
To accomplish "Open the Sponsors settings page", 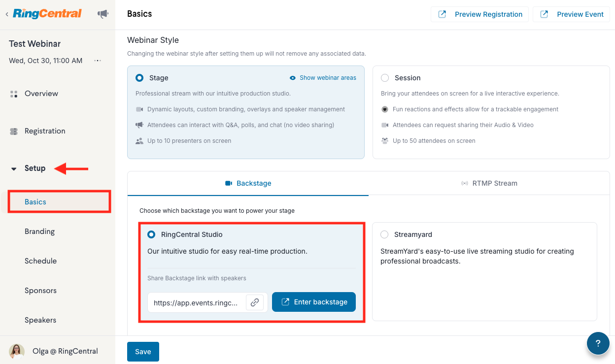I will click(x=40, y=291).
